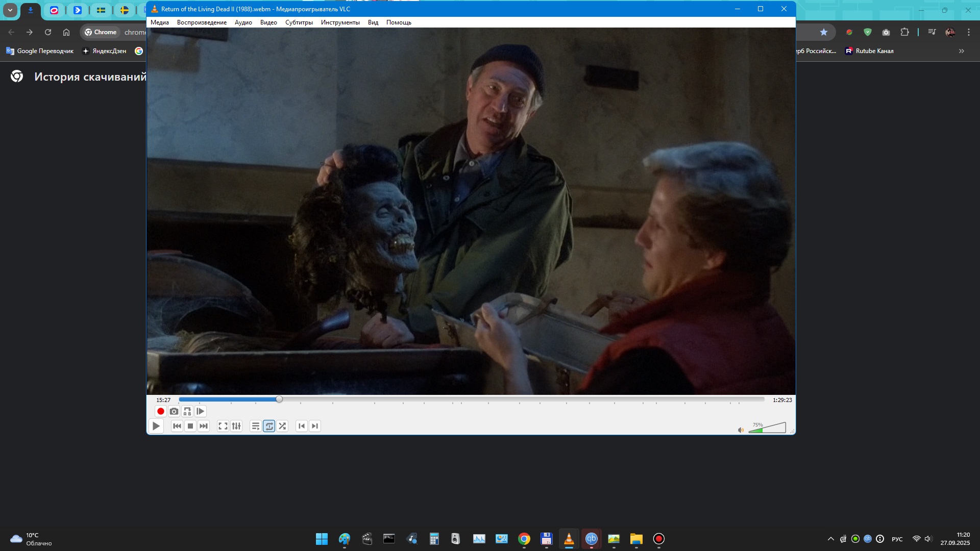The height and width of the screenshot is (551, 980).
Task: Mute audio via the speaker icon
Action: click(x=741, y=430)
